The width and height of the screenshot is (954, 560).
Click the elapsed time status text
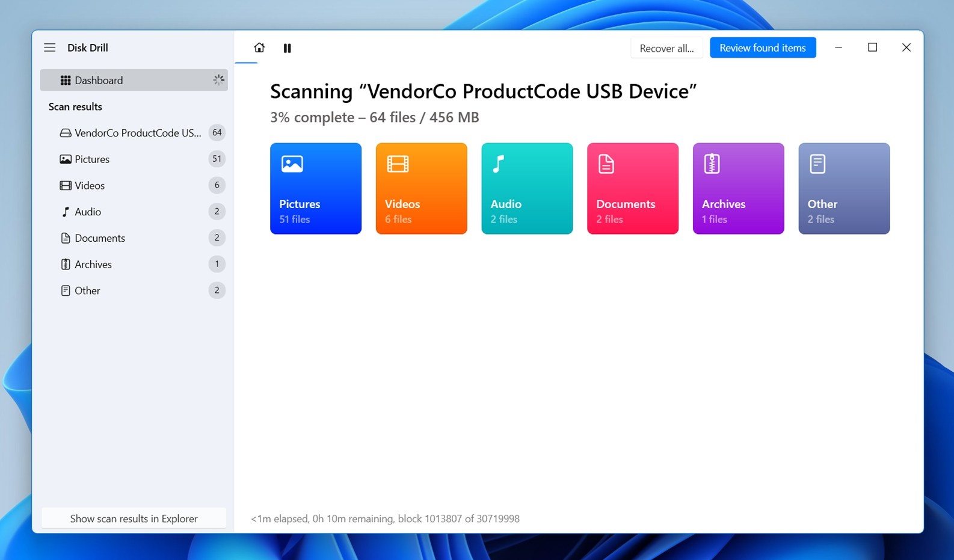pyautogui.click(x=385, y=518)
